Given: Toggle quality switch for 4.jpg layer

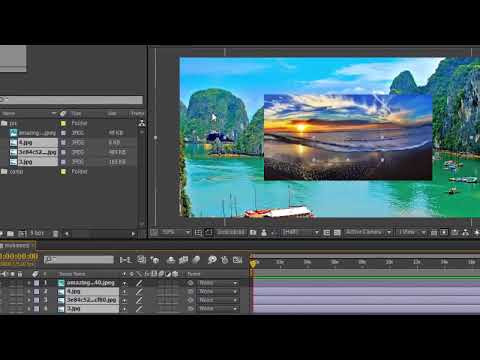Looking at the screenshot, I should [x=139, y=292].
